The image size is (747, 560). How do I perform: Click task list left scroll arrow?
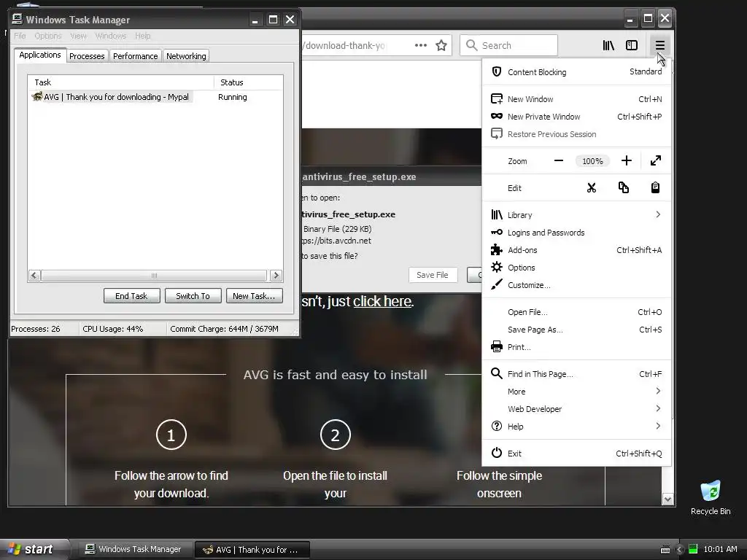tap(34, 275)
